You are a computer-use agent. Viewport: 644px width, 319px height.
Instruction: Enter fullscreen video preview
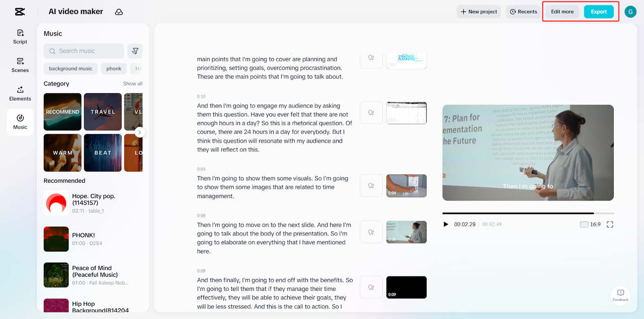(x=610, y=225)
